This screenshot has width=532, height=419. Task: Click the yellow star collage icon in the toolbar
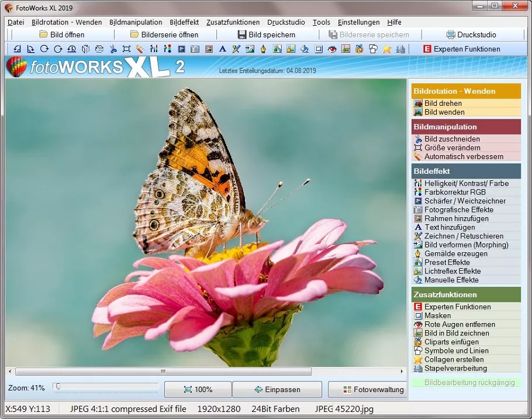(386, 49)
